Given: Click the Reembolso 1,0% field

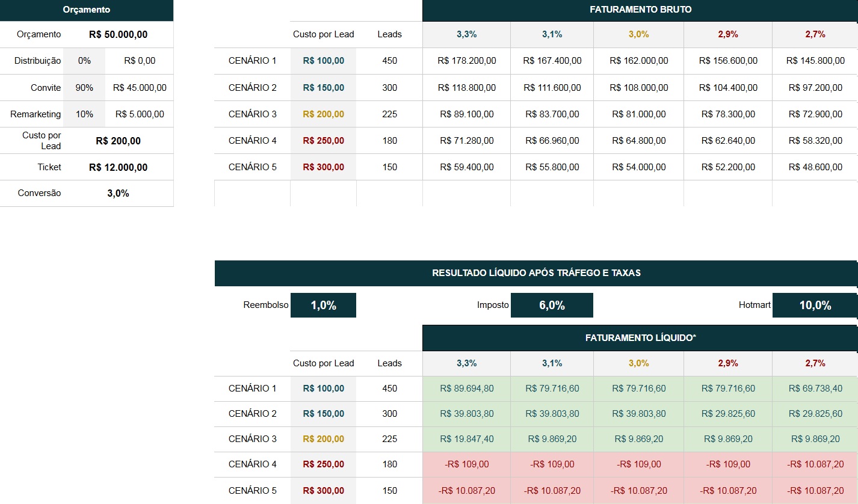Looking at the screenshot, I should pos(323,306).
